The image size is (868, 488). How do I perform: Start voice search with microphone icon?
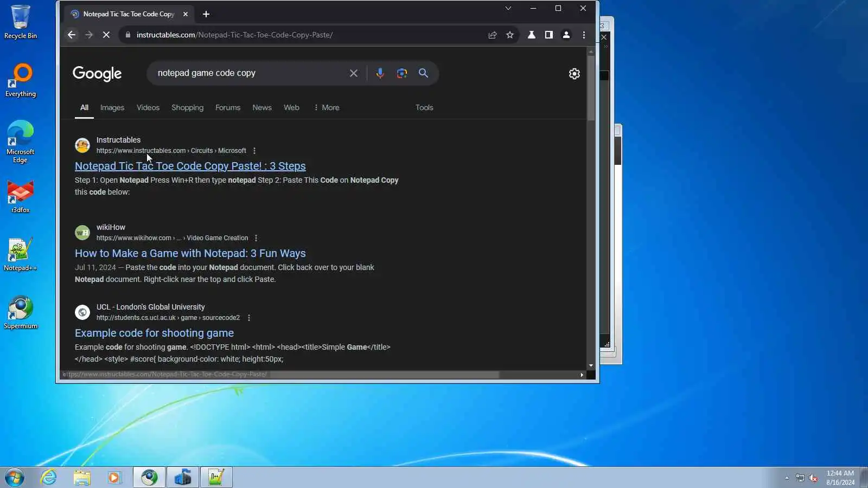(380, 73)
